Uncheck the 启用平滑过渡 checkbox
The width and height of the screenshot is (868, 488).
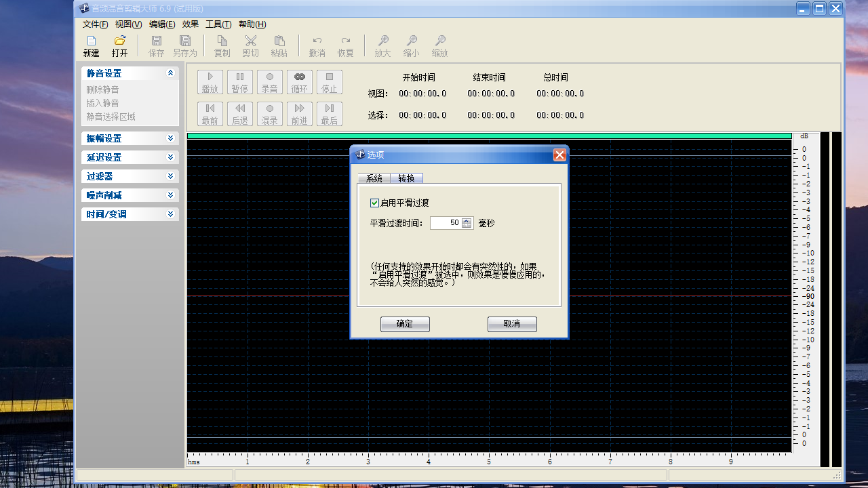click(x=374, y=203)
